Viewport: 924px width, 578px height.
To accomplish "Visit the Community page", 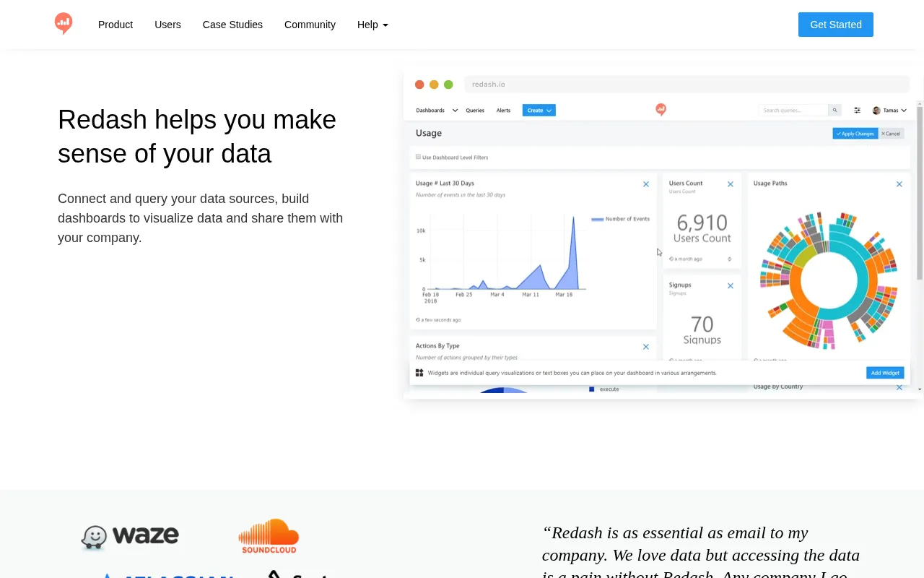I will (310, 25).
